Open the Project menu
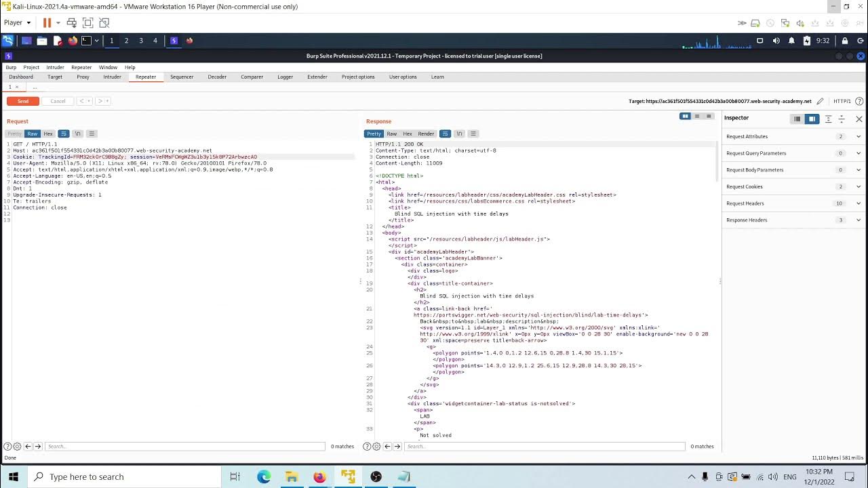Screen dimensions: 868x488 [31, 67]
